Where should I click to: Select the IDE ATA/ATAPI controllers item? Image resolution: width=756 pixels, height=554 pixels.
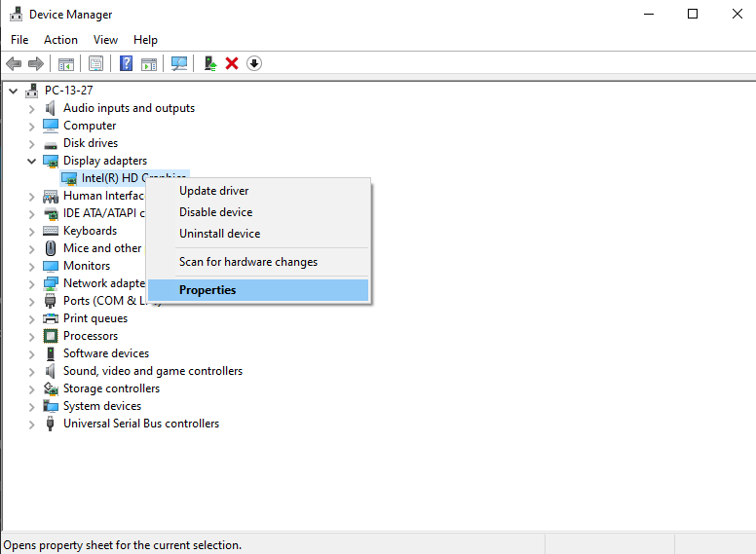pyautogui.click(x=104, y=213)
